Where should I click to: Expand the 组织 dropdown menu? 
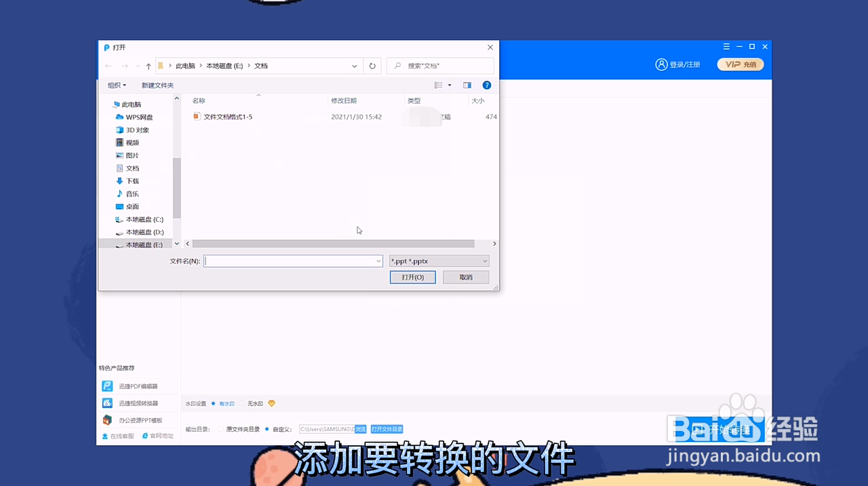click(115, 85)
